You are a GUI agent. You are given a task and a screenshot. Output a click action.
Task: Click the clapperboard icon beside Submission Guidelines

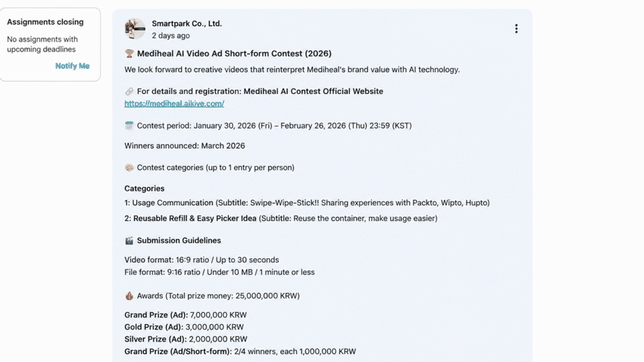[x=130, y=241]
